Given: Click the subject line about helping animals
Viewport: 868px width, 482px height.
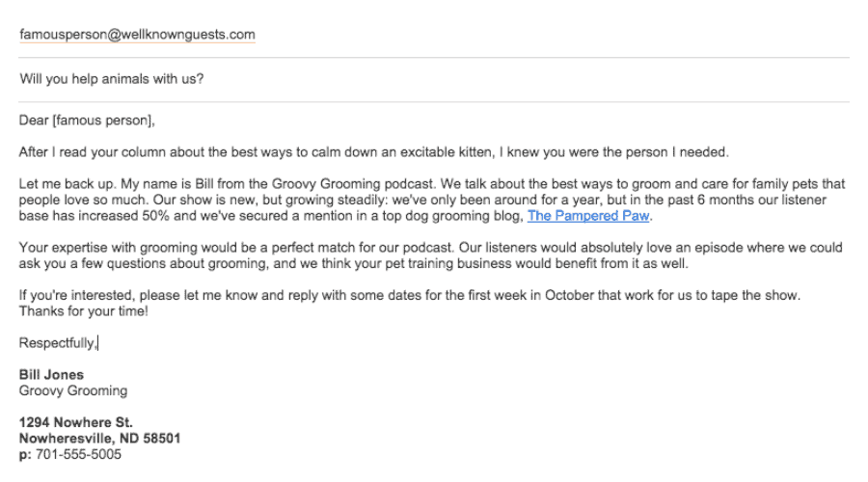Looking at the screenshot, I should tap(111, 79).
